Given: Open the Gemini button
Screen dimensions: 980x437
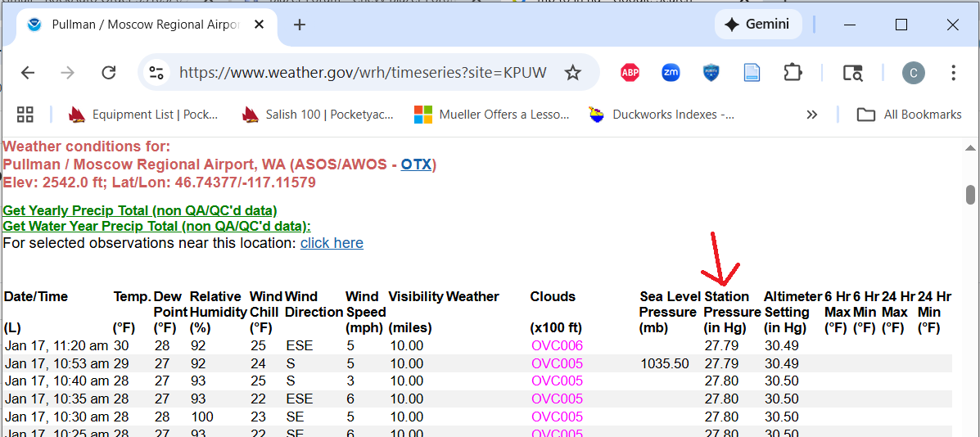Looking at the screenshot, I should pos(757,25).
